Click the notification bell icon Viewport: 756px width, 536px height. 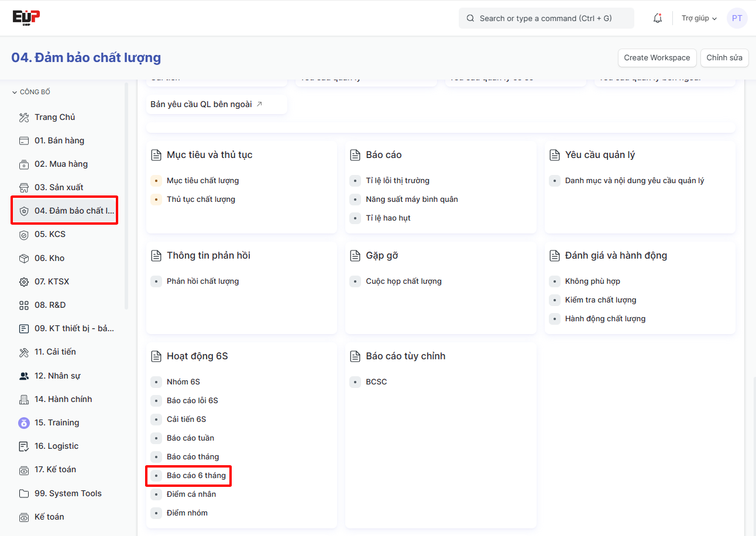658,18
